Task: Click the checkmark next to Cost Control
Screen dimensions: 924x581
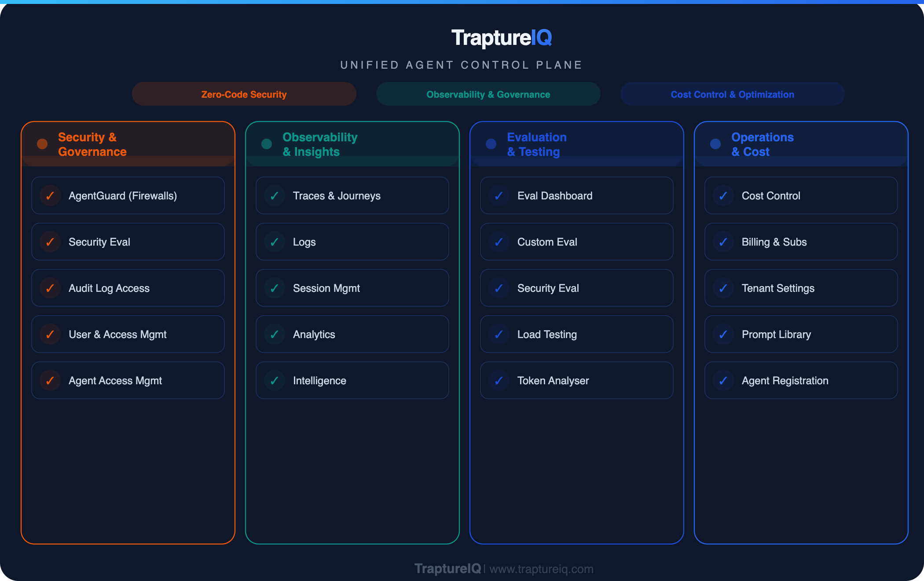Action: tap(723, 196)
